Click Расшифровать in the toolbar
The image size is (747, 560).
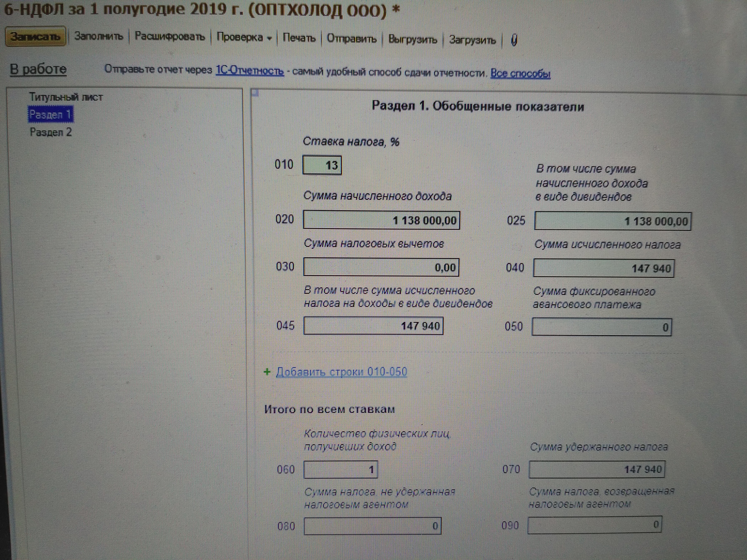tap(170, 36)
